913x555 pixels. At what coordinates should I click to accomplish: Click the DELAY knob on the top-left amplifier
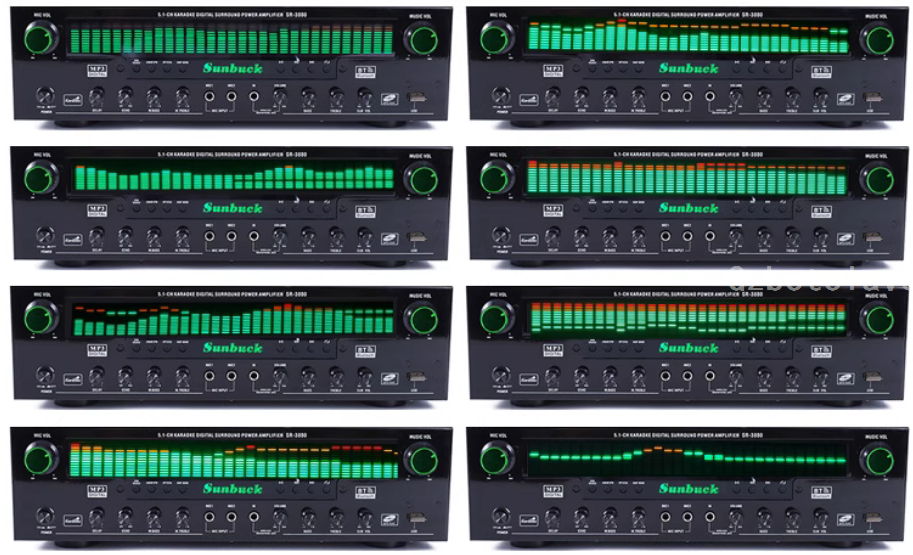coord(97,95)
